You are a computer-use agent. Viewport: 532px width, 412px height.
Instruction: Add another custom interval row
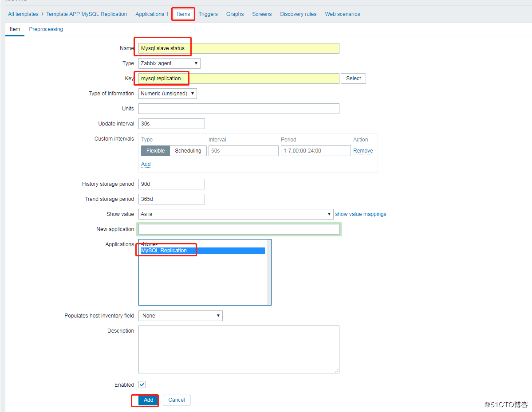[146, 164]
